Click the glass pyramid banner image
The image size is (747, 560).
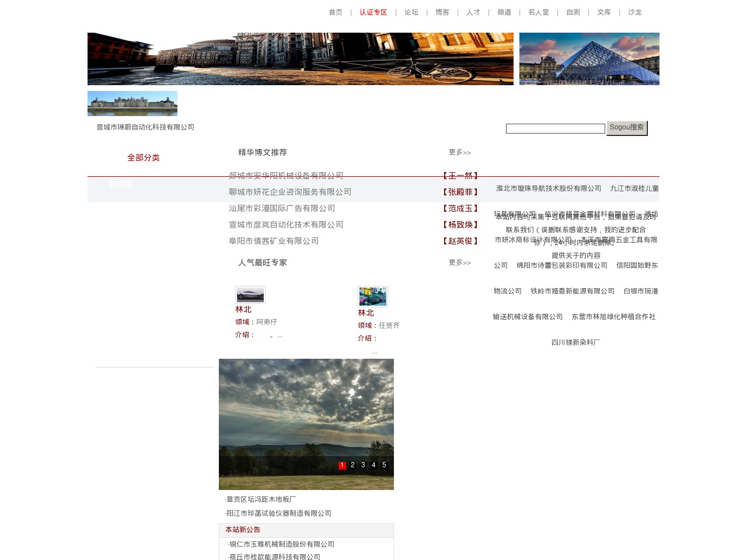[x=589, y=59]
